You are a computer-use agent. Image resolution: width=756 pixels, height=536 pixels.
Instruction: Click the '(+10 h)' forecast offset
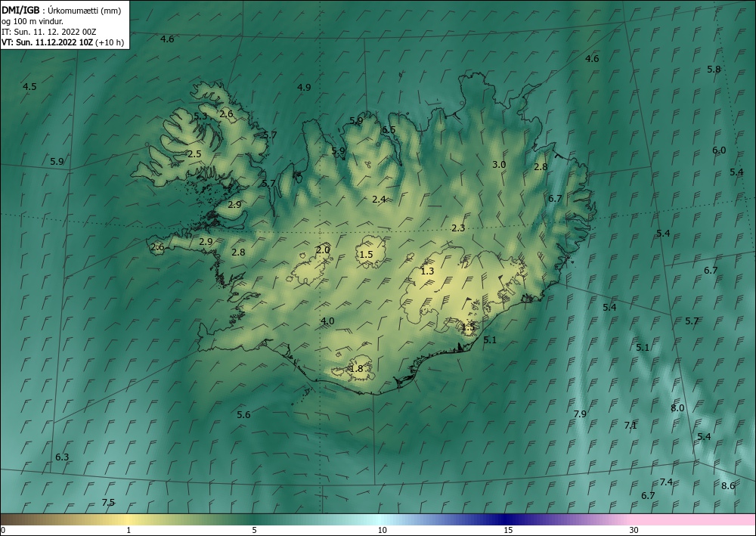pos(110,42)
